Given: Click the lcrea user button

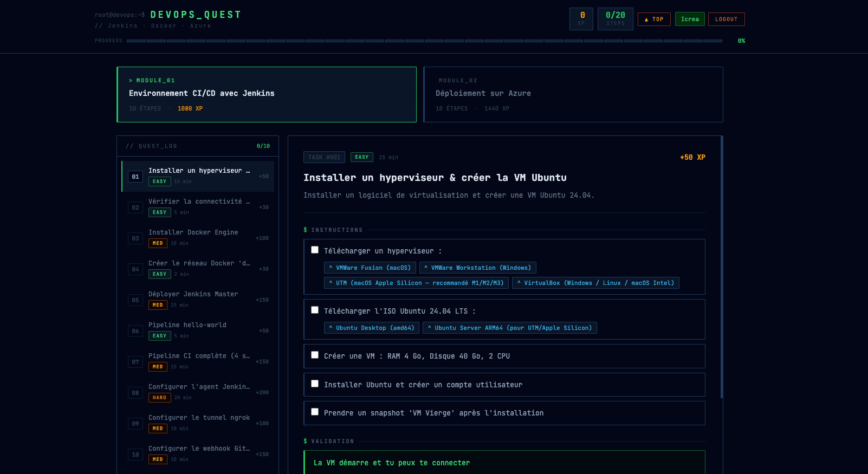Looking at the screenshot, I should (690, 19).
